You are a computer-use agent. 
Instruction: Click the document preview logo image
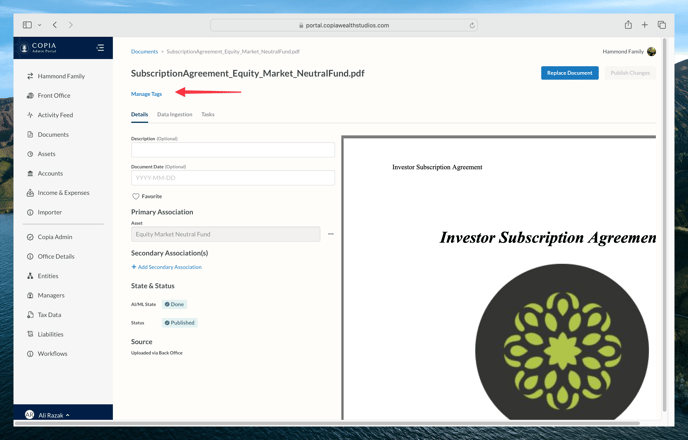tap(562, 342)
